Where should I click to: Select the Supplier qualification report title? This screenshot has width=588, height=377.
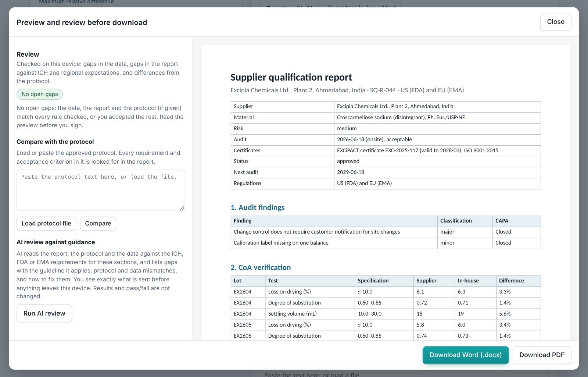tap(291, 77)
